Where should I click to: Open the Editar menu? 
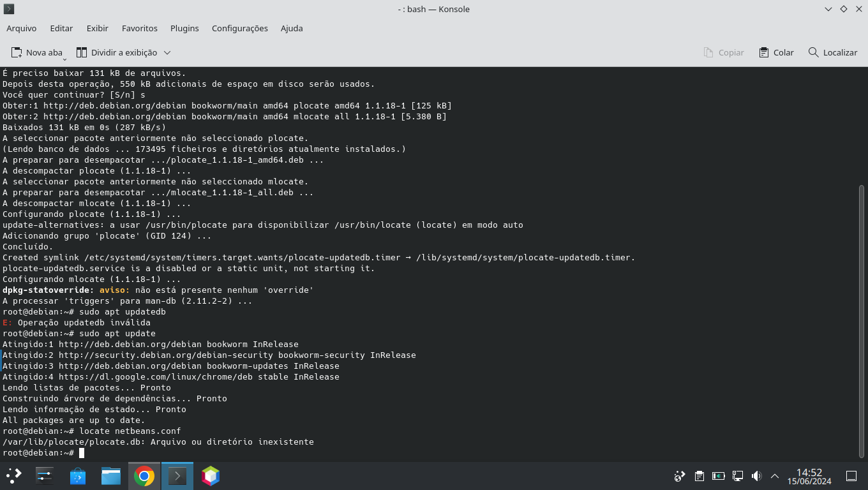[x=62, y=28]
